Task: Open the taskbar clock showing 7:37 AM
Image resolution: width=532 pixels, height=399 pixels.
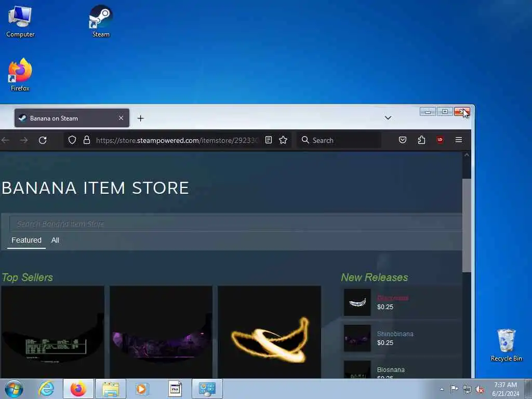Action: tap(506, 389)
